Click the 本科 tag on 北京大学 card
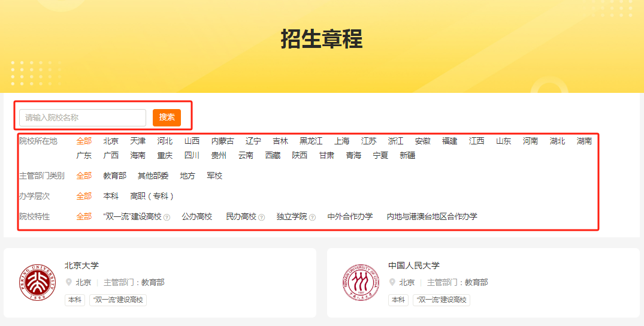 (75, 300)
